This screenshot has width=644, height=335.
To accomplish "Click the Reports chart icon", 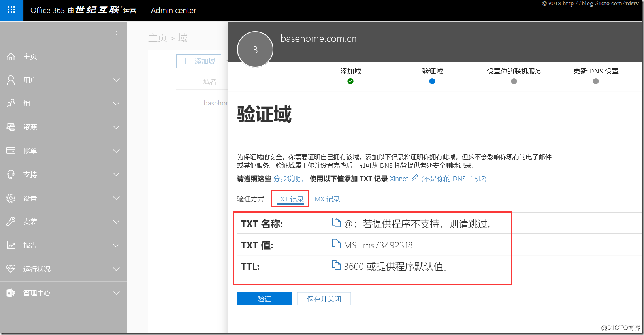I will point(11,245).
